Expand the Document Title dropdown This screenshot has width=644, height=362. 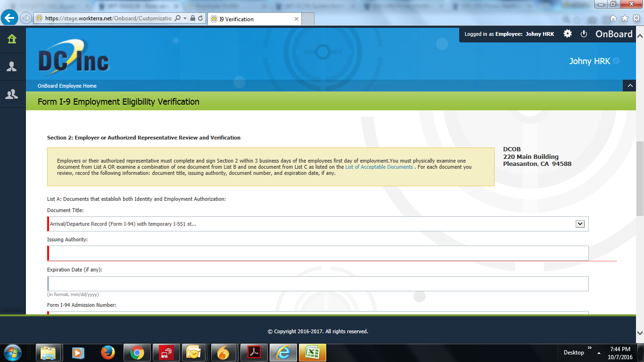pos(580,224)
